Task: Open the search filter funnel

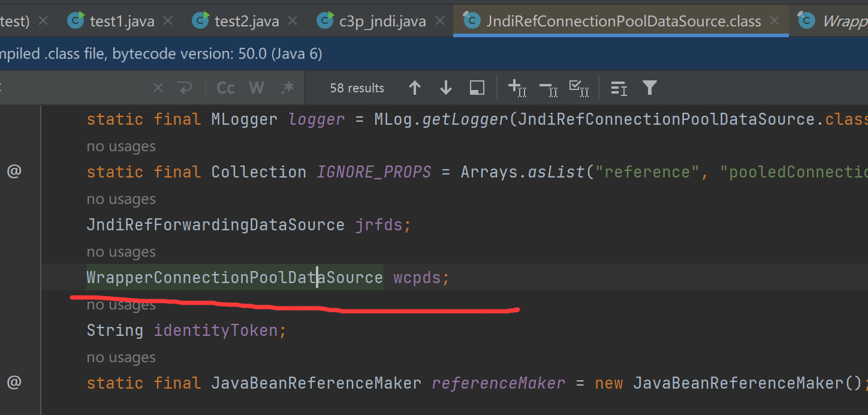Action: coord(650,88)
